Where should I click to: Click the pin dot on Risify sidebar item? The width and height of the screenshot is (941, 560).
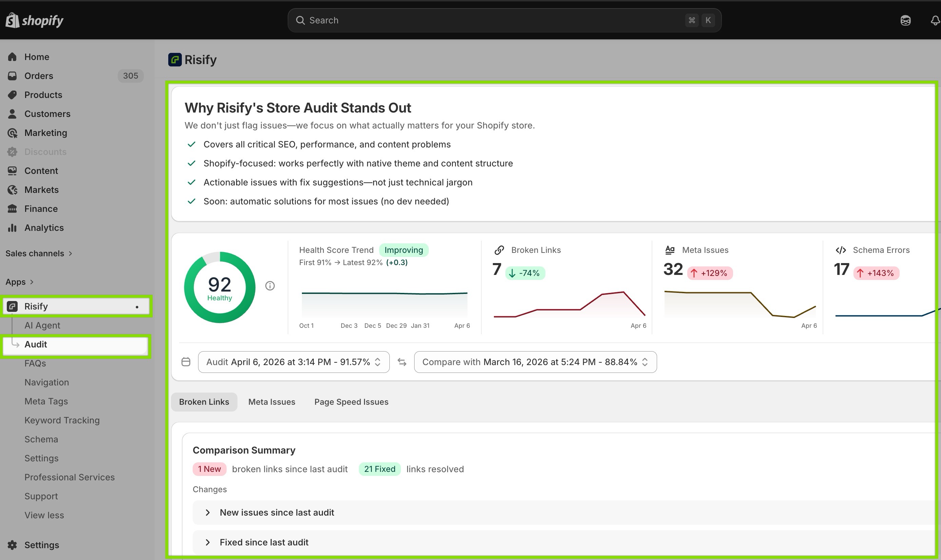tap(137, 307)
